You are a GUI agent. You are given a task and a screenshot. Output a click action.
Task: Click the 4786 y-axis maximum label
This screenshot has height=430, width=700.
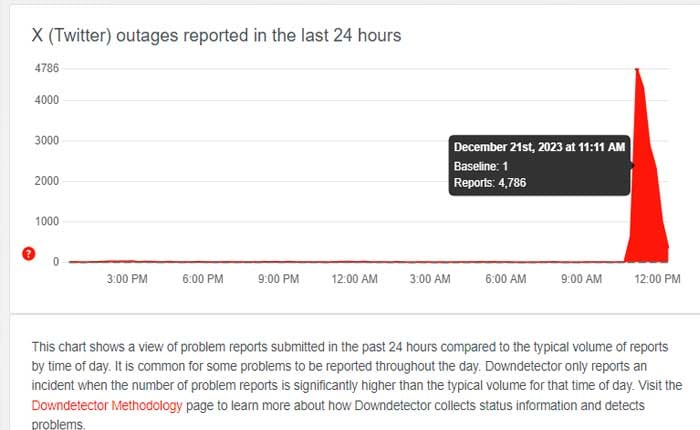click(47, 69)
